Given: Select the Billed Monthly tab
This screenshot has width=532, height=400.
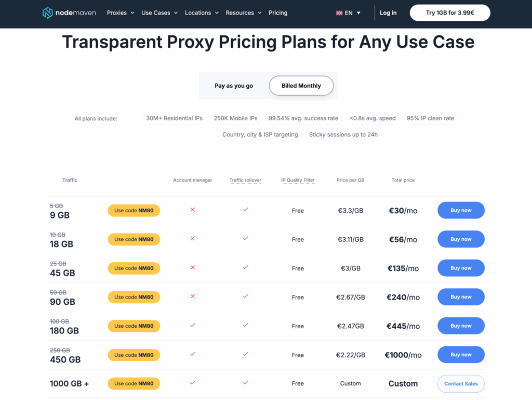Looking at the screenshot, I should click(301, 85).
